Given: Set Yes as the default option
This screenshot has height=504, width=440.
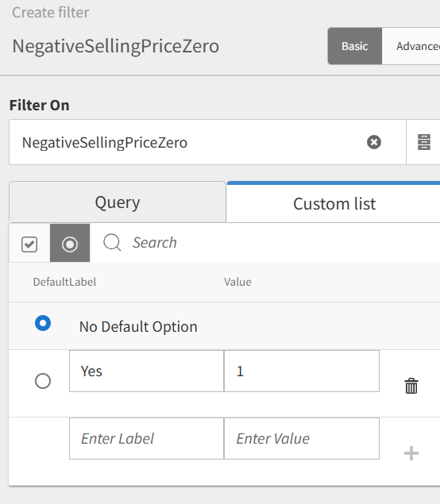Looking at the screenshot, I should click(x=43, y=381).
